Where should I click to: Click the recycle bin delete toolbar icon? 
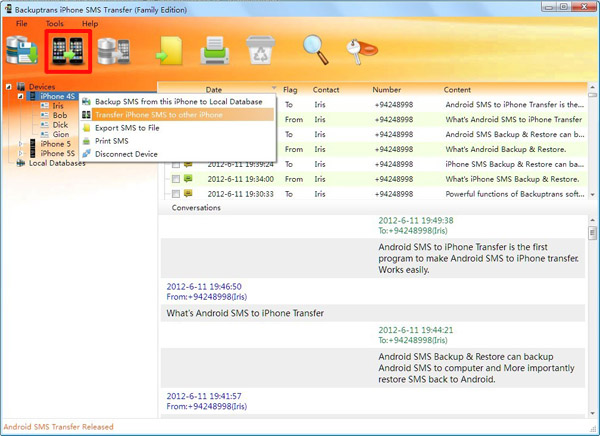(261, 50)
